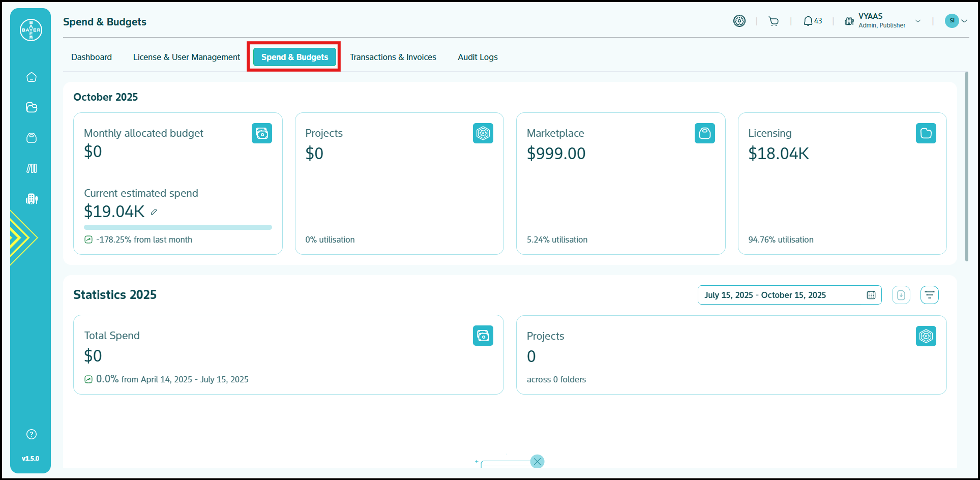Screen dimensions: 980x480
Task: Open the library books icon in sidebar
Action: 32,168
